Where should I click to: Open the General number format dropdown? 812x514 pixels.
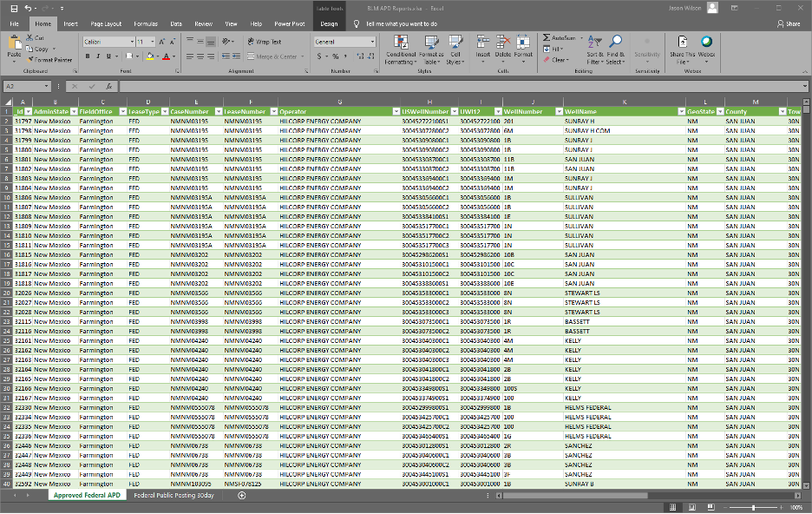coord(372,42)
